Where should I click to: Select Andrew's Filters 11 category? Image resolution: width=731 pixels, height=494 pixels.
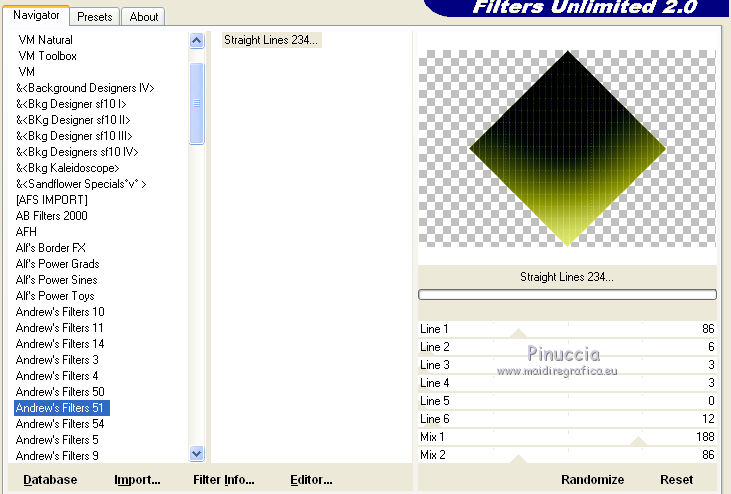pyautogui.click(x=60, y=328)
